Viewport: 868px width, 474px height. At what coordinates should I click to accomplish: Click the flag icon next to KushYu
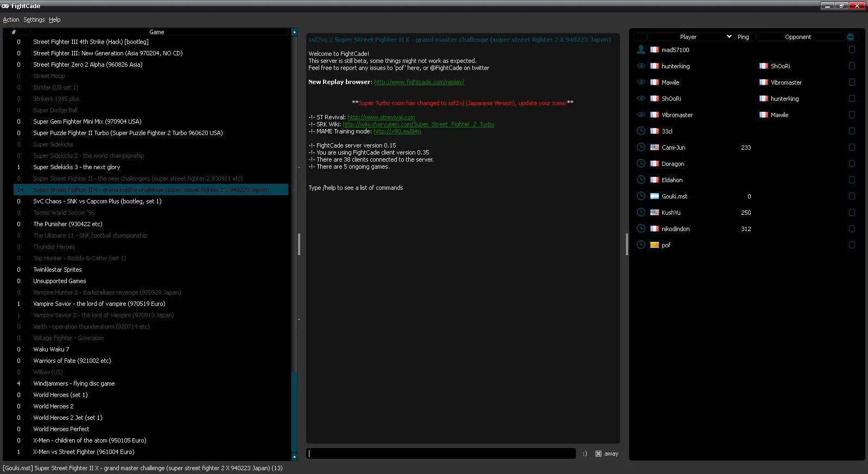655,213
